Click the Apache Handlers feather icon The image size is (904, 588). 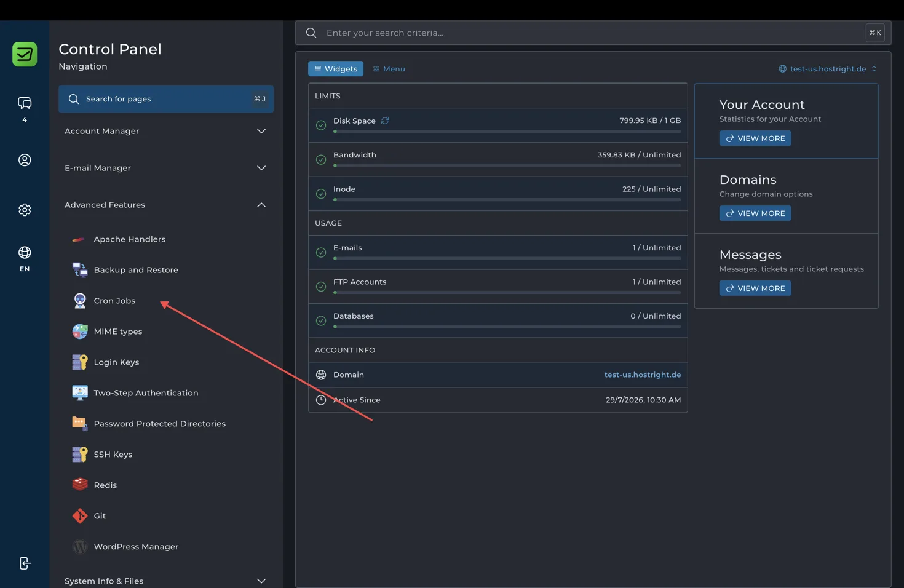tap(79, 239)
